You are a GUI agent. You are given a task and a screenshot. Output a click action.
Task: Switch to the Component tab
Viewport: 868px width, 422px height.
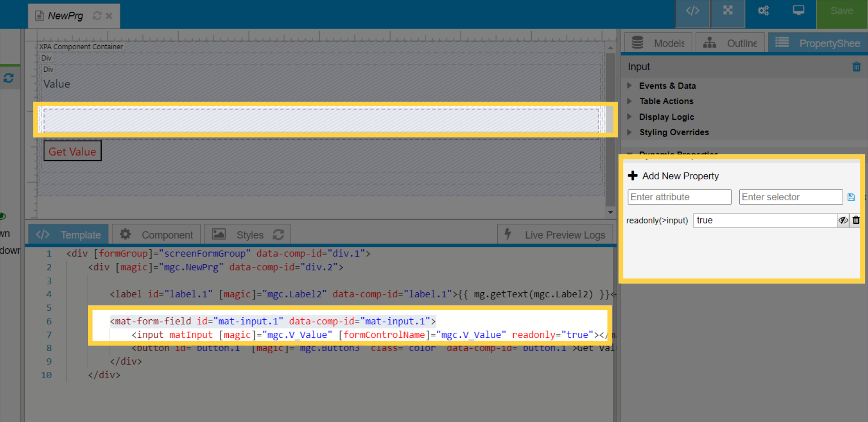(156, 235)
